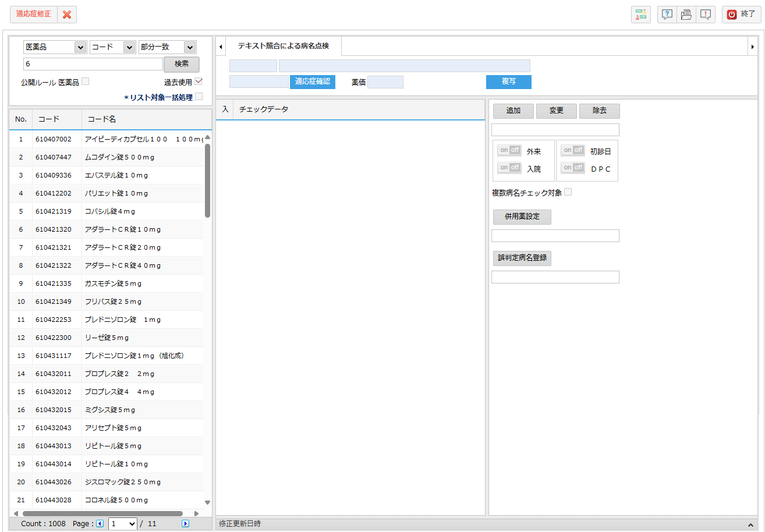Uncheck the 過去使用 checkbox

pyautogui.click(x=199, y=81)
